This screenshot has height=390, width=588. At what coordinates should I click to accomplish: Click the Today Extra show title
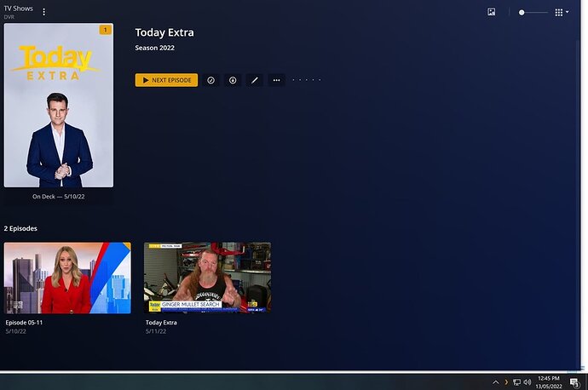[x=164, y=32]
